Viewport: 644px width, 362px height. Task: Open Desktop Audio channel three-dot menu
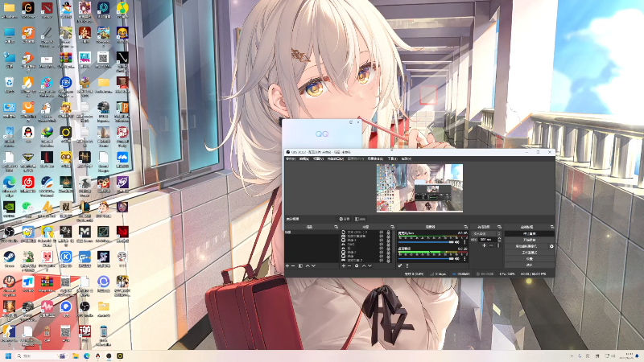click(x=464, y=258)
